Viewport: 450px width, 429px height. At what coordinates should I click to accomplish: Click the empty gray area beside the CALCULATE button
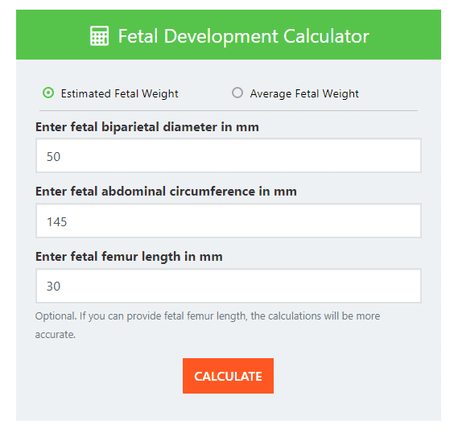coord(350,376)
